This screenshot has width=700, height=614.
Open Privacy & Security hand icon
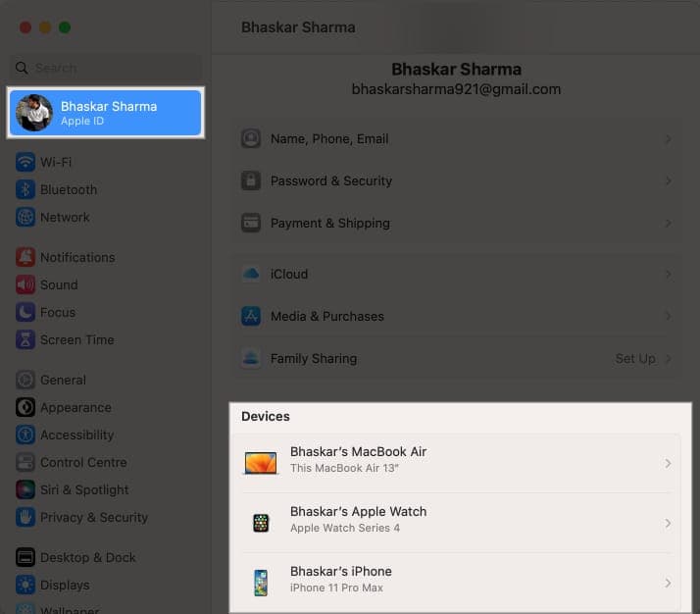point(25,517)
